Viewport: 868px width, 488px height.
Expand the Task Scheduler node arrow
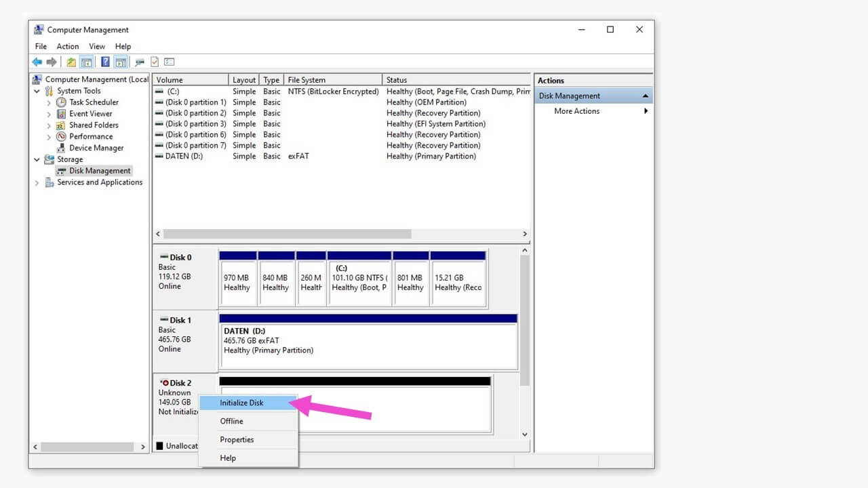[x=49, y=102]
